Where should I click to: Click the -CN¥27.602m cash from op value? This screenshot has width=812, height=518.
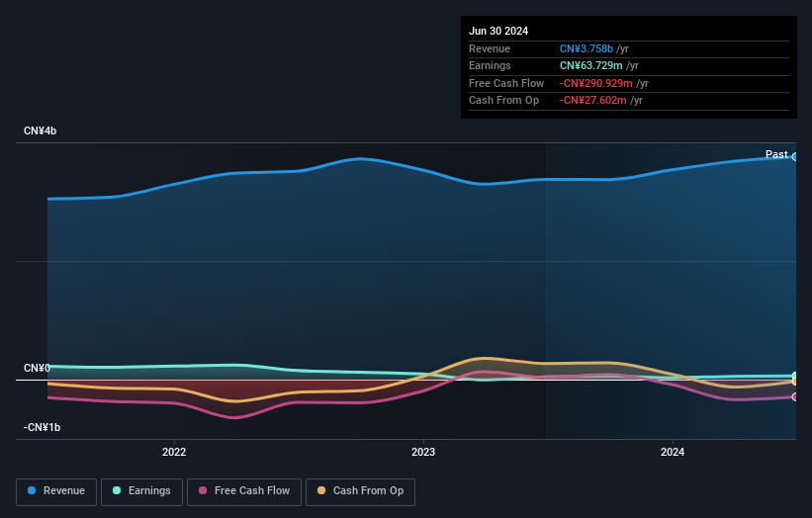coord(593,101)
